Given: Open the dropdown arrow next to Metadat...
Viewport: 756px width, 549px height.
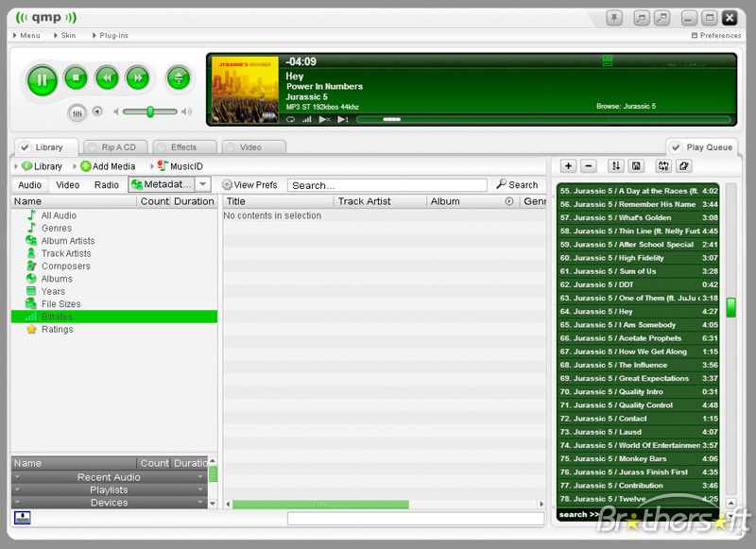Looking at the screenshot, I should [203, 184].
